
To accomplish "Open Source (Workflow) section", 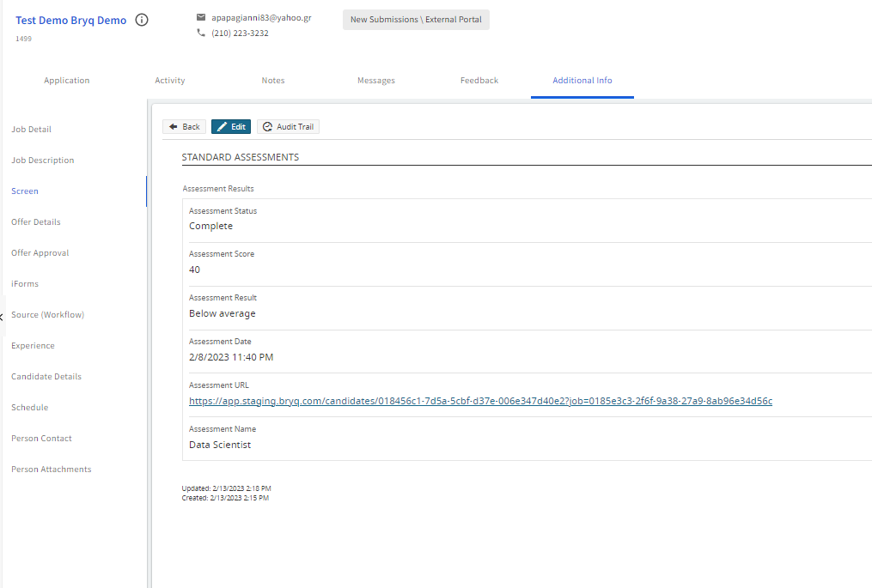I will [x=47, y=315].
